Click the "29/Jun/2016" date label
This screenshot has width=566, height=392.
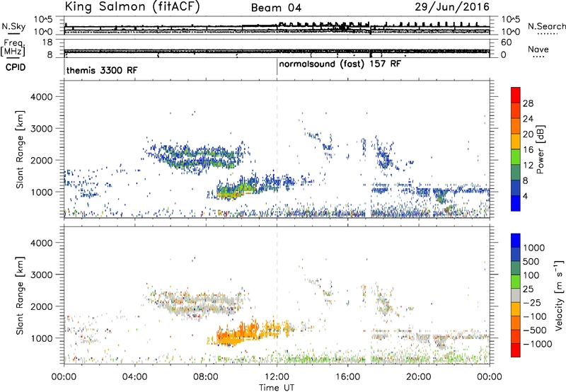pos(452,6)
